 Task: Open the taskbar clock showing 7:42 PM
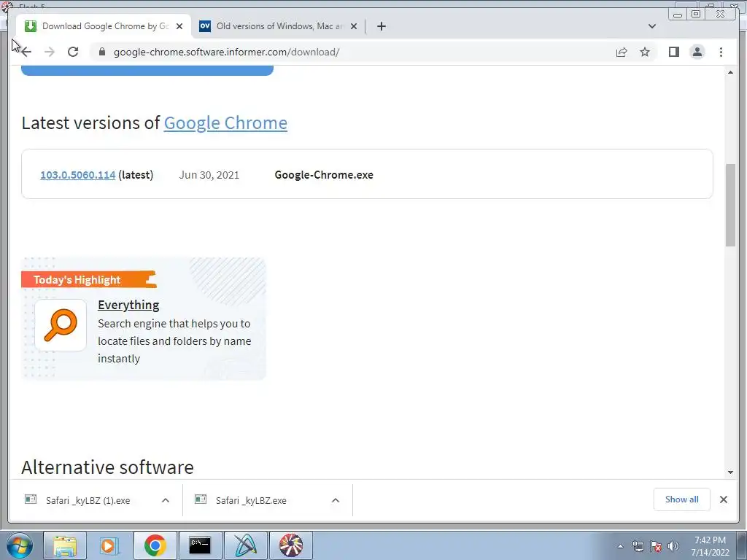pos(711,546)
